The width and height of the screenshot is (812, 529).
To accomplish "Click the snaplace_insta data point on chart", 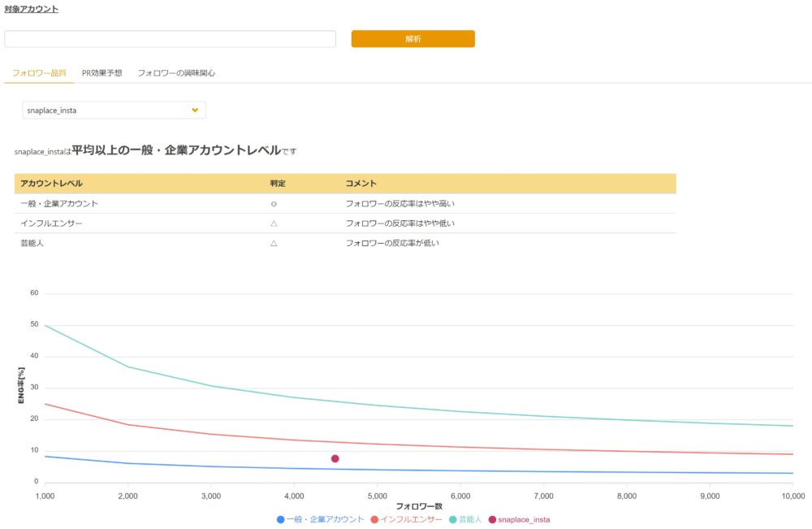I will (x=335, y=459).
